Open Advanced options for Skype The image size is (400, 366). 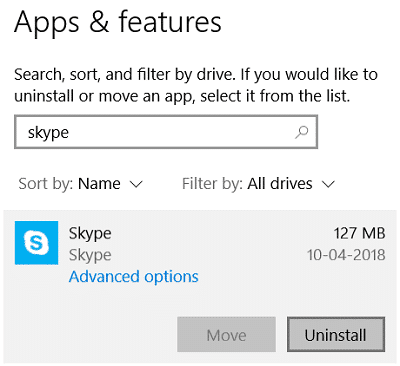tap(133, 277)
